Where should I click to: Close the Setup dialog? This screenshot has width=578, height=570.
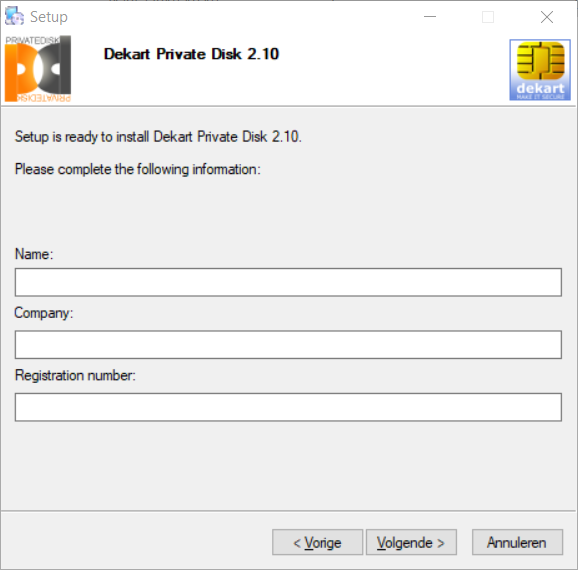pyautogui.click(x=547, y=17)
